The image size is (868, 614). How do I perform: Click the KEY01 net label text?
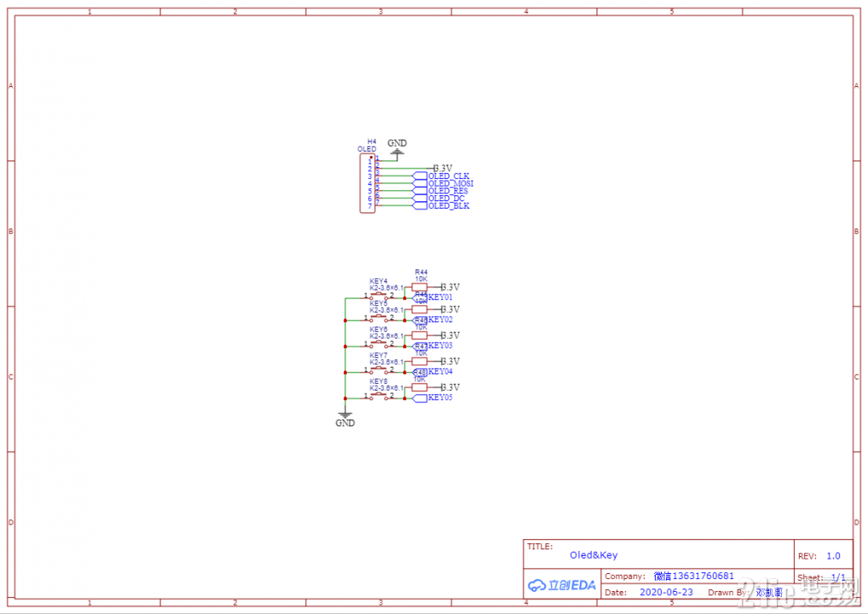pos(441,298)
